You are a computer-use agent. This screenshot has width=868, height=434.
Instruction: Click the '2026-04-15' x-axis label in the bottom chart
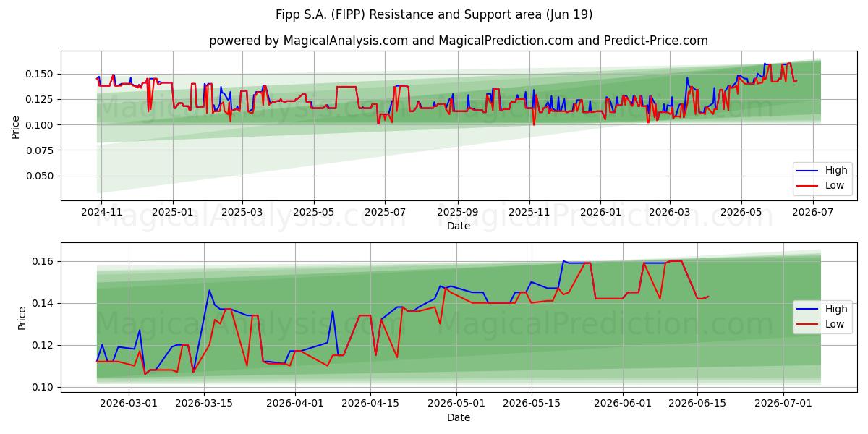coord(370,404)
